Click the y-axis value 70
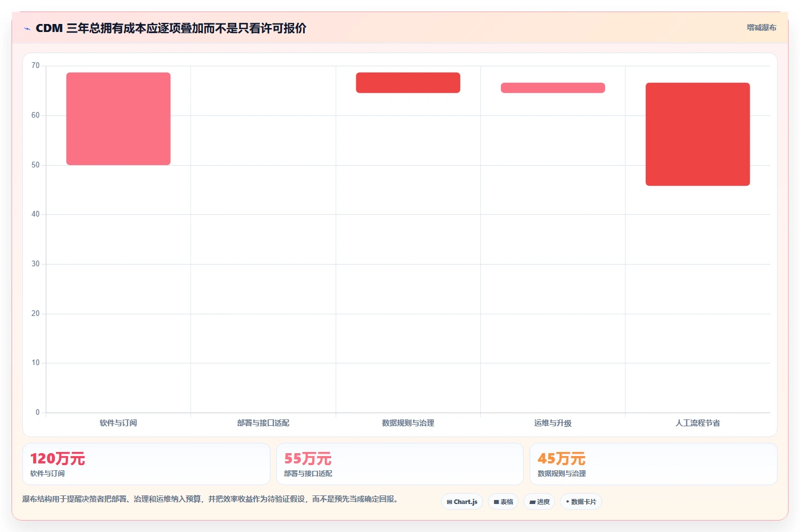This screenshot has width=800, height=532. (35, 66)
